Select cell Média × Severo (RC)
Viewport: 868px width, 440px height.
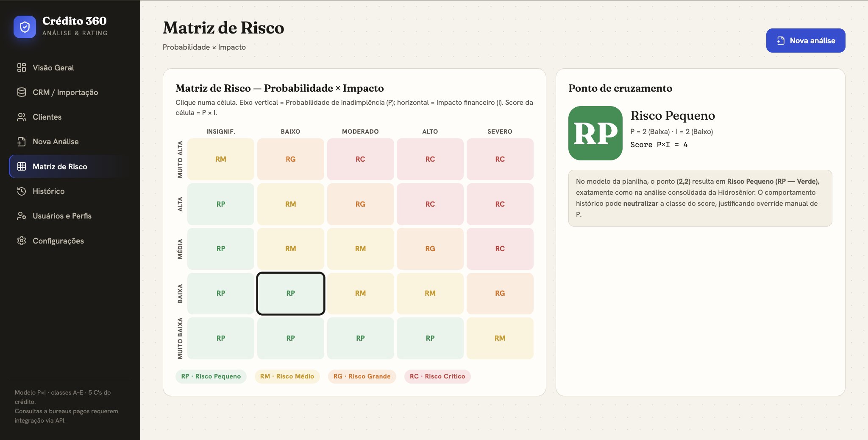[500, 249]
